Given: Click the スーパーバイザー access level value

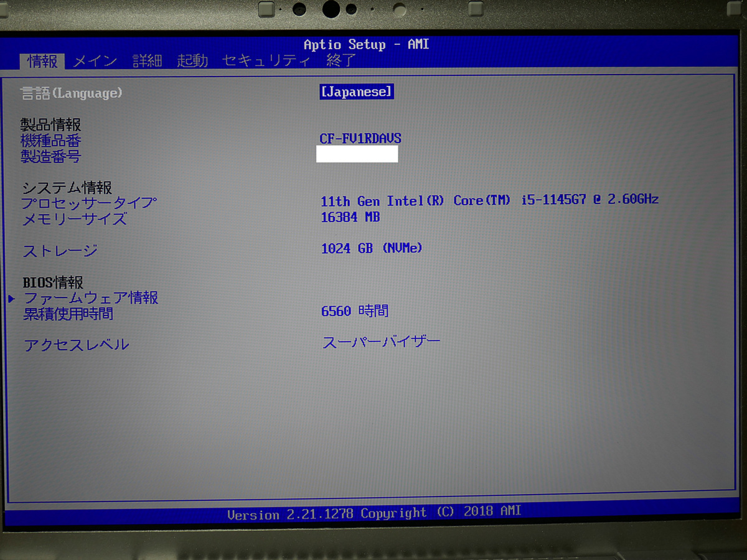Looking at the screenshot, I should click(x=381, y=342).
